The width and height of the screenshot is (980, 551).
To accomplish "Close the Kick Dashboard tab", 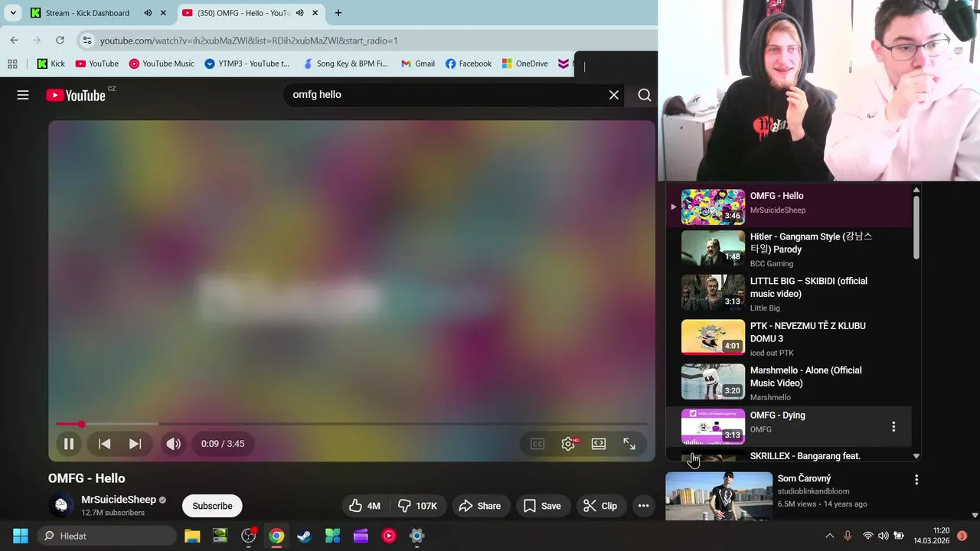I will pyautogui.click(x=163, y=13).
